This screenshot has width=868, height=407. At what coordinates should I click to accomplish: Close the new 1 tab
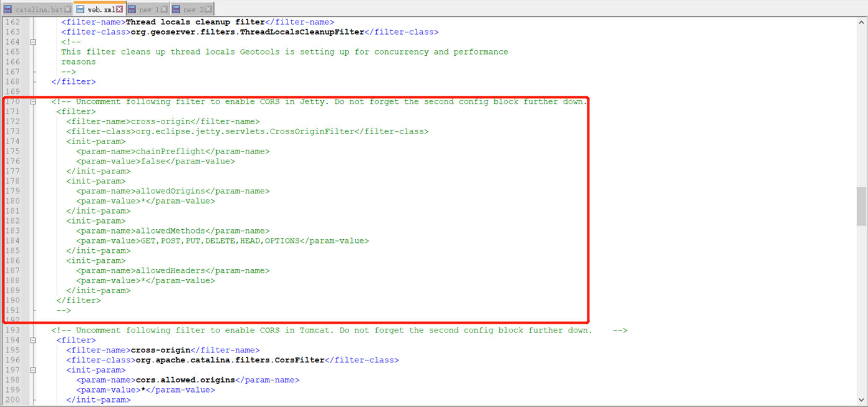[x=165, y=9]
